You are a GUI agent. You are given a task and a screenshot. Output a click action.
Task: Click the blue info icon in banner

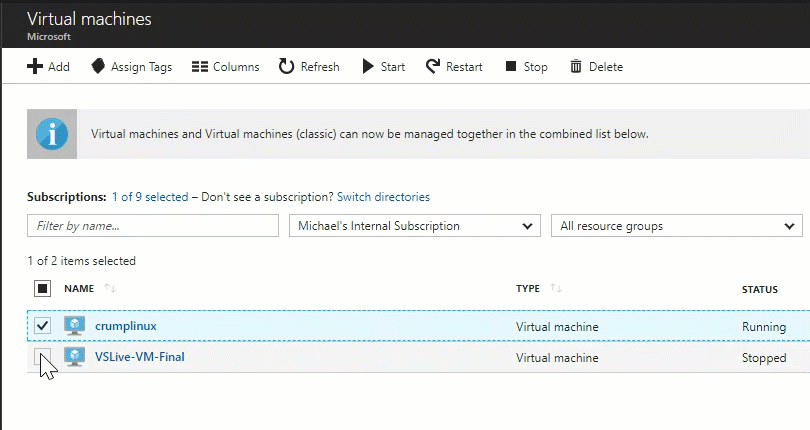(52, 134)
